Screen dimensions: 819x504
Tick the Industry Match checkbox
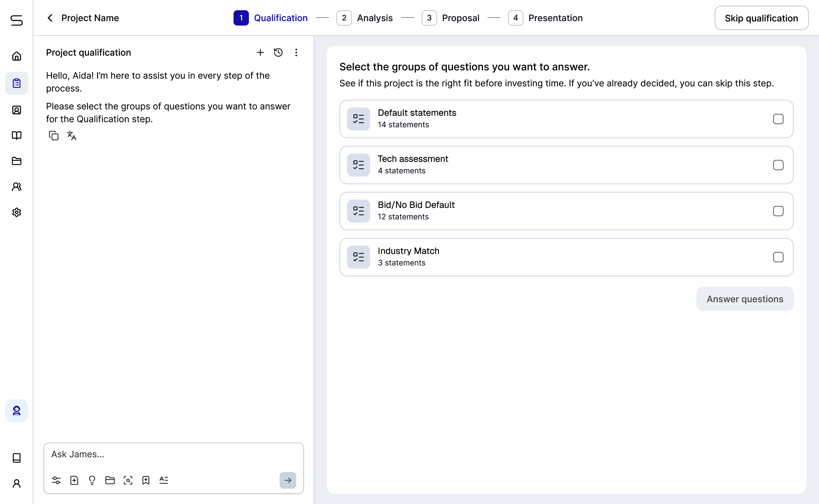pyautogui.click(x=778, y=257)
